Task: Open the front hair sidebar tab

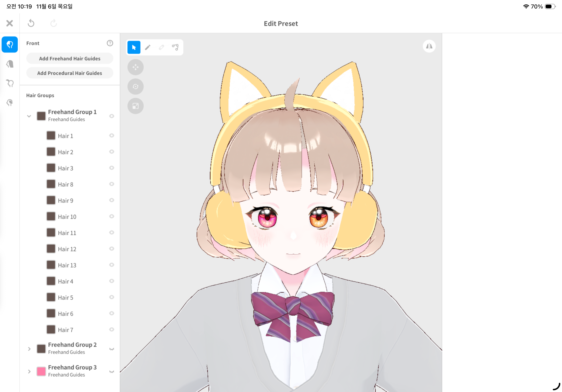Action: tap(10, 44)
